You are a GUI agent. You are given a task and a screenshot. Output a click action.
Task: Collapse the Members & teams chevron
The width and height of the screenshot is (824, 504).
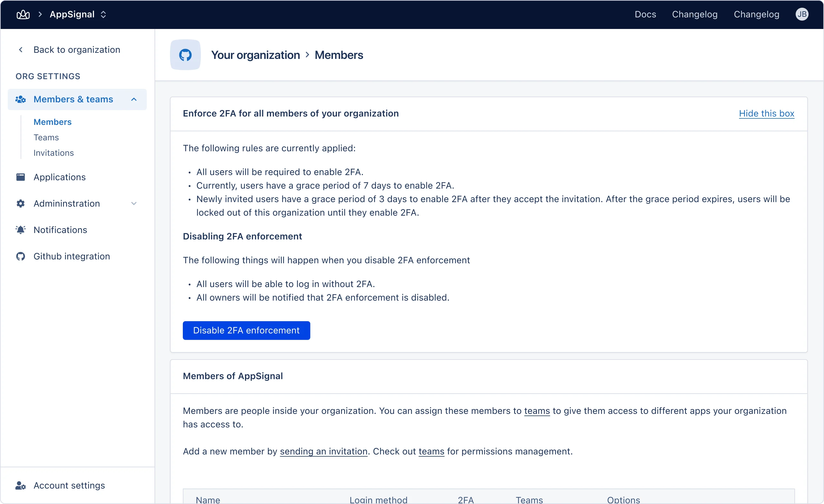[134, 99]
